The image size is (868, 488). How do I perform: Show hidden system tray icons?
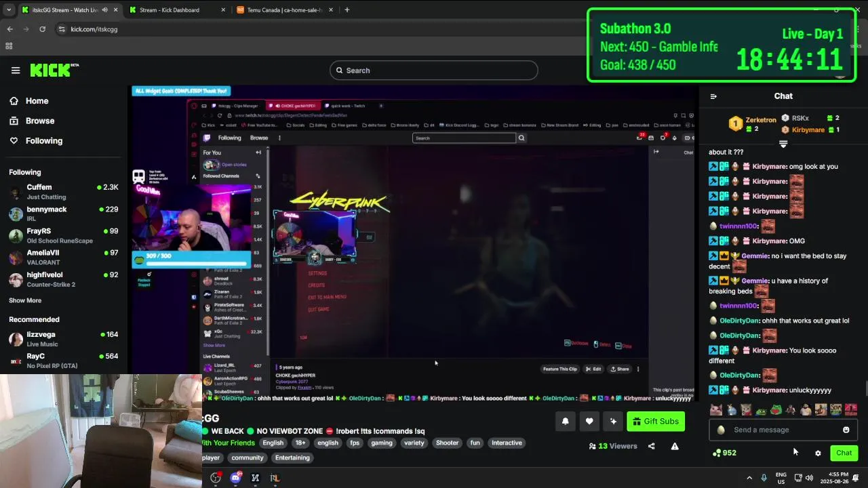click(749, 478)
